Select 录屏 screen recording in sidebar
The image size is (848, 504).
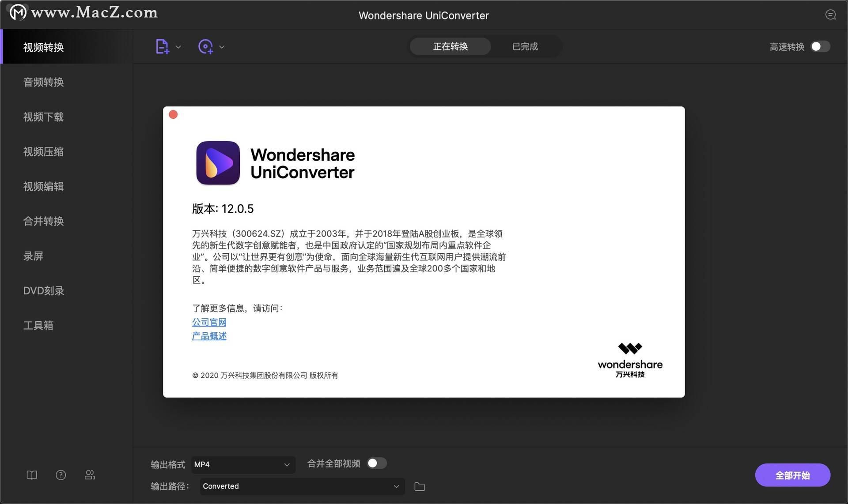[34, 256]
